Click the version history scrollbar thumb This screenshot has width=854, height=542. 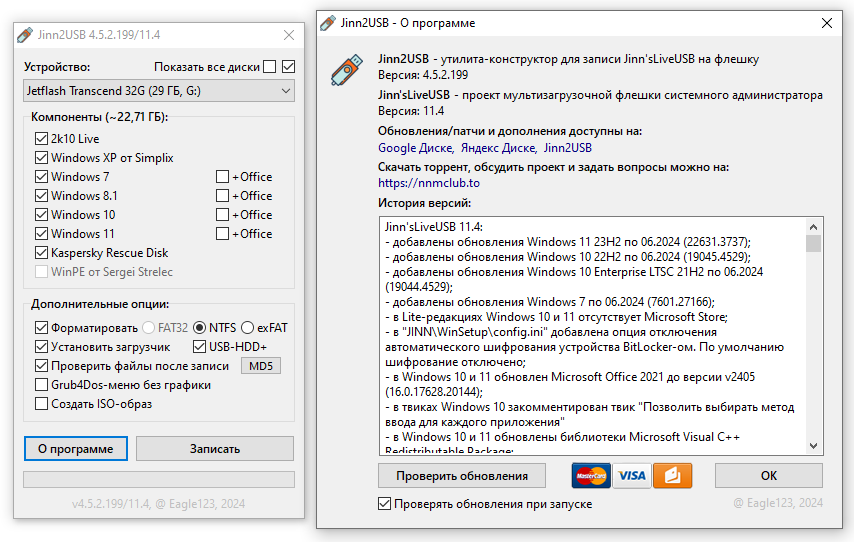tap(813, 243)
